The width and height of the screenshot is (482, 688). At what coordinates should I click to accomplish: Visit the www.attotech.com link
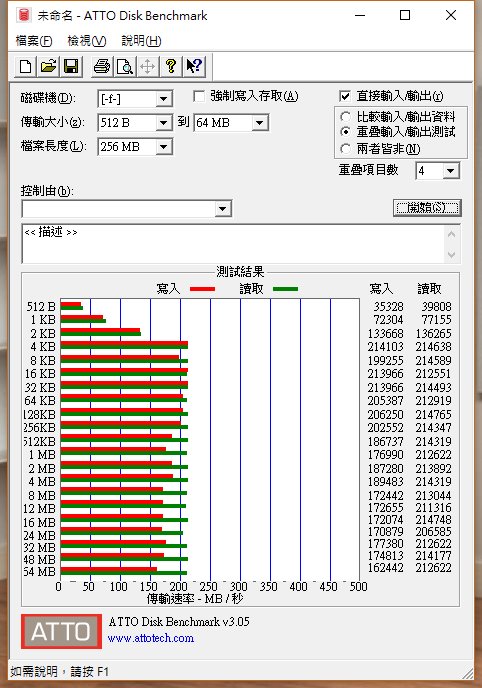(x=151, y=638)
